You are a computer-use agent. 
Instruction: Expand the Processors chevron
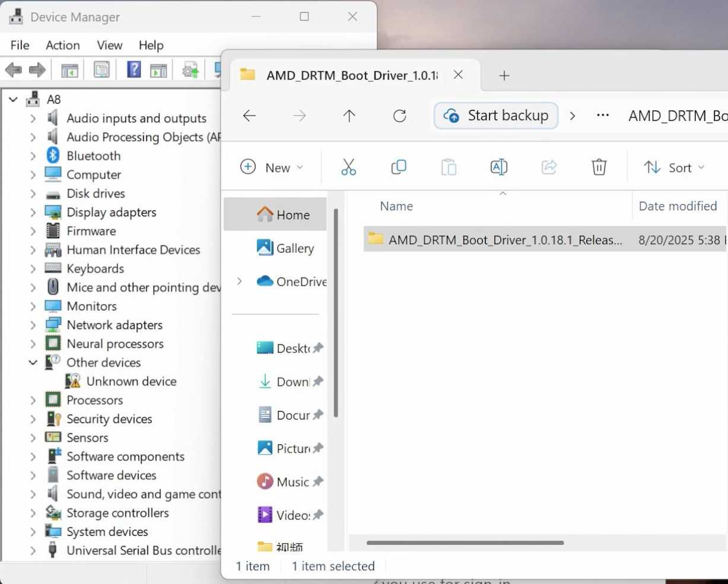(x=33, y=400)
